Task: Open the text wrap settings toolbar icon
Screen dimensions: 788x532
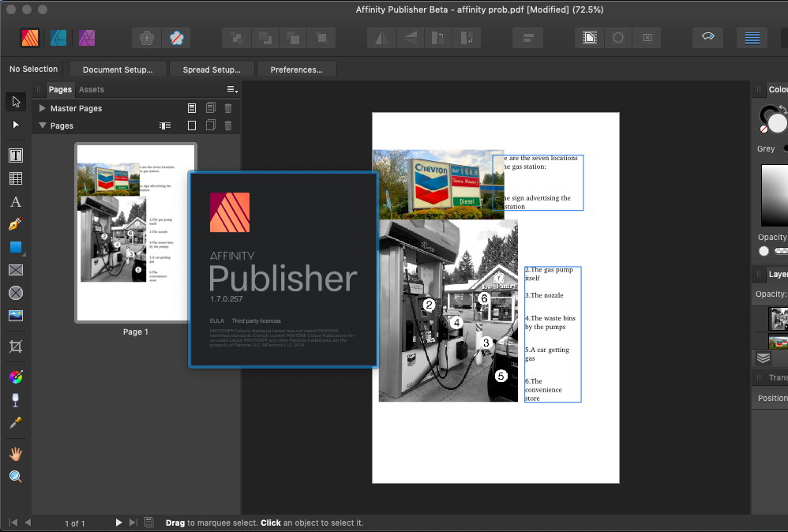Action: coord(590,38)
